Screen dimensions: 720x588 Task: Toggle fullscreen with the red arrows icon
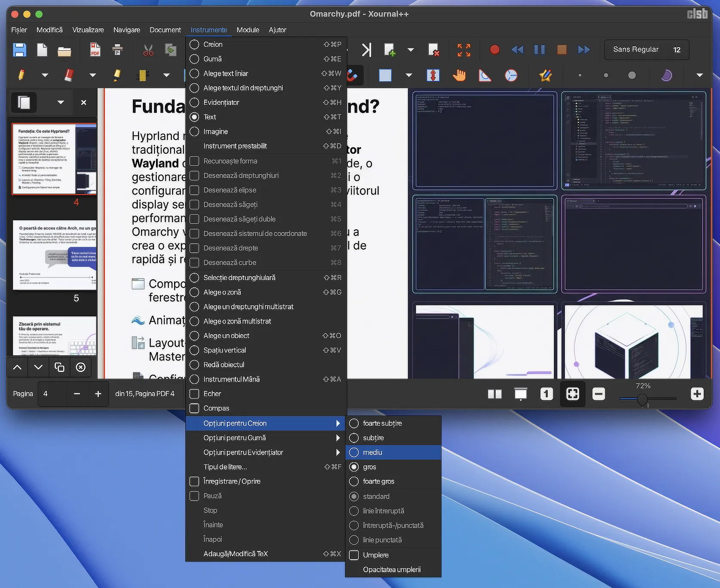[464, 50]
